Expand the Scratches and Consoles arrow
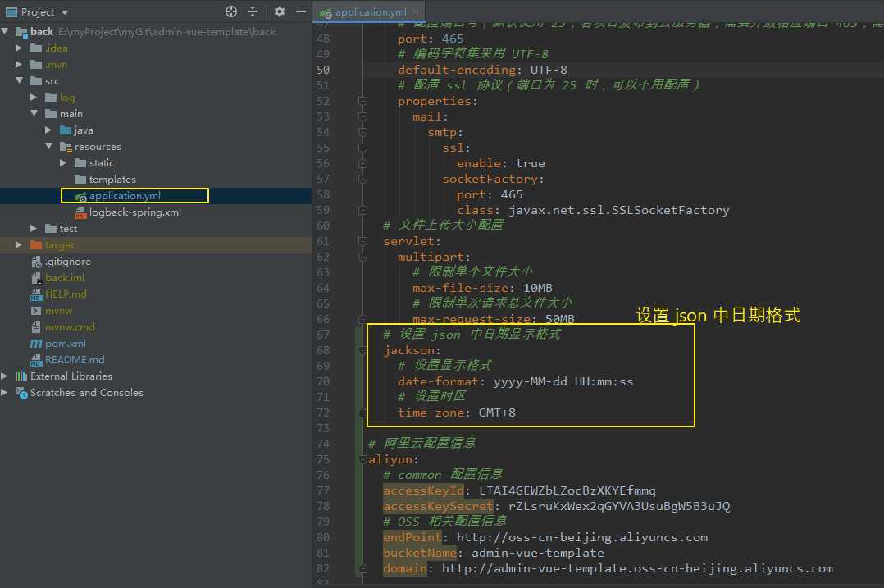 4,392
